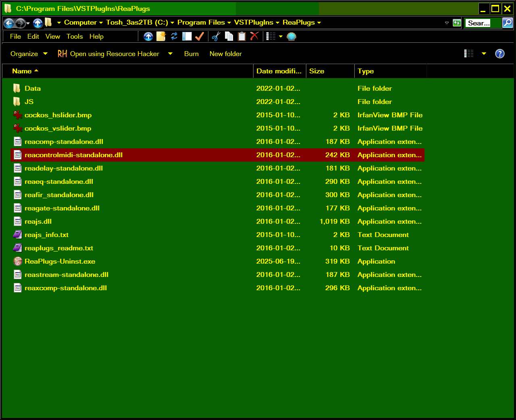The width and height of the screenshot is (516, 420).
Task: Click the Copy pages icon
Action: 229,36
